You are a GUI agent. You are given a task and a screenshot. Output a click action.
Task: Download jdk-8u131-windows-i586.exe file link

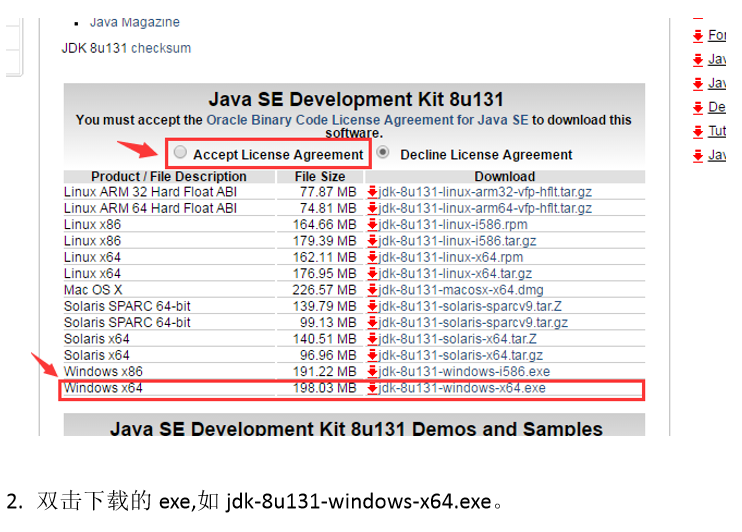(x=464, y=372)
